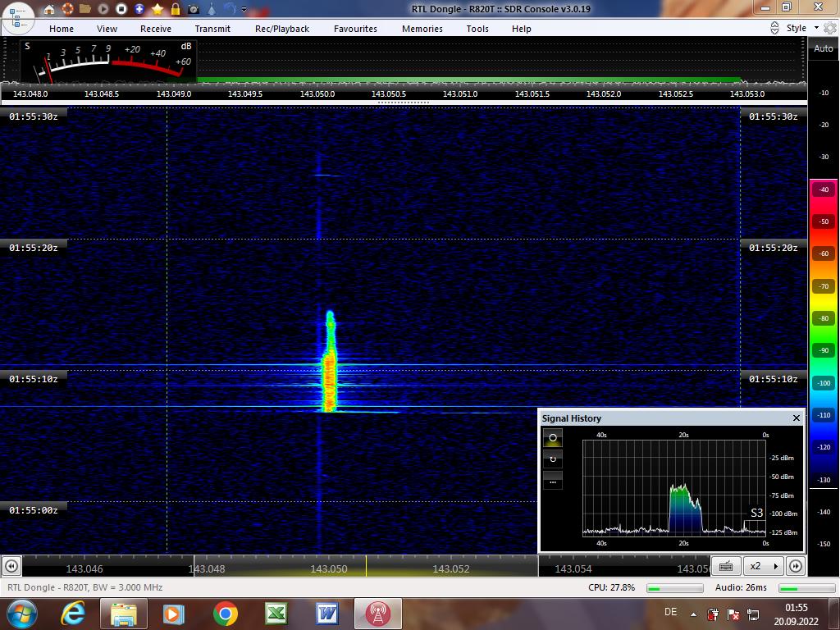
Task: Click the Action Center flag tray icon
Action: pyautogui.click(x=733, y=614)
